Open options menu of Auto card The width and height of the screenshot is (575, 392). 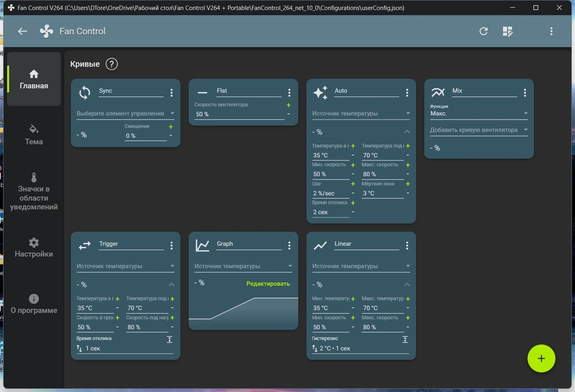(x=407, y=92)
